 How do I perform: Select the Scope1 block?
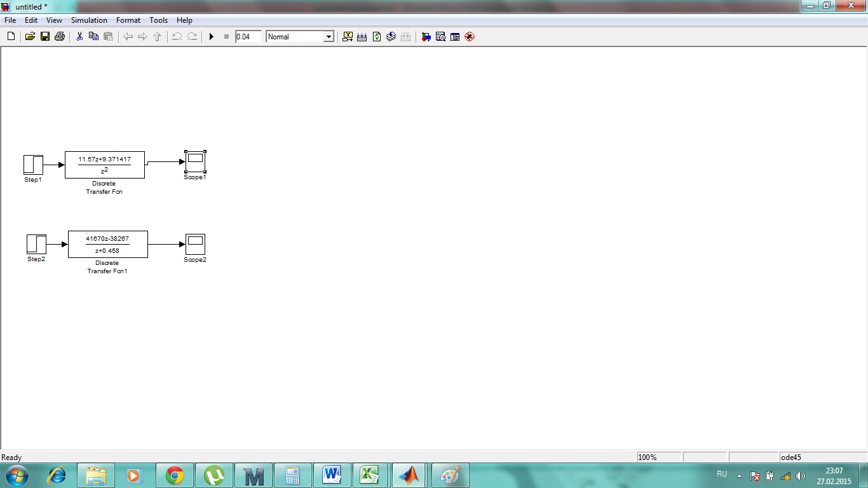coord(195,161)
